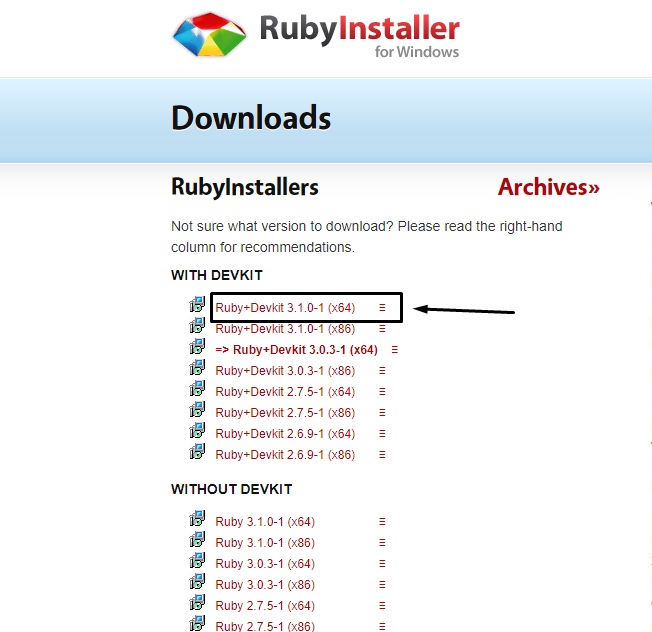The width and height of the screenshot is (652, 632).
Task: Click the RubyInstaller gem logo
Action: pos(209,35)
